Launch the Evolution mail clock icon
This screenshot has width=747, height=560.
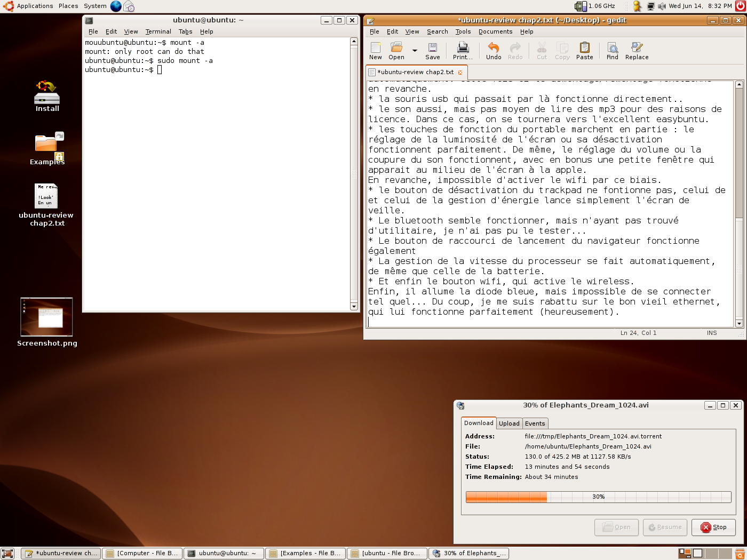click(129, 6)
